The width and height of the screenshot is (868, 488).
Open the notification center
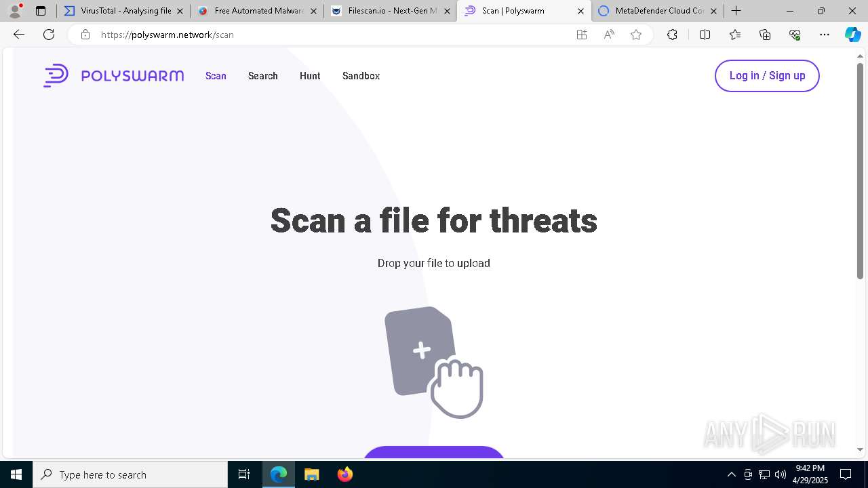[x=846, y=474]
